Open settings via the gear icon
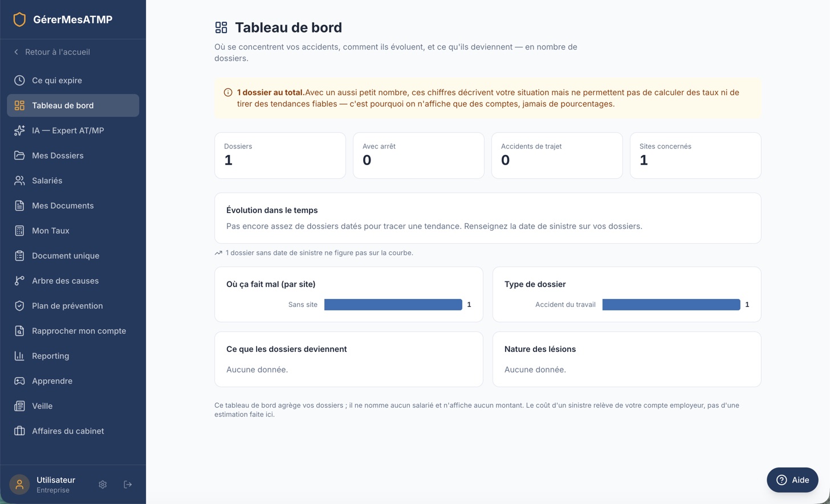 103,485
